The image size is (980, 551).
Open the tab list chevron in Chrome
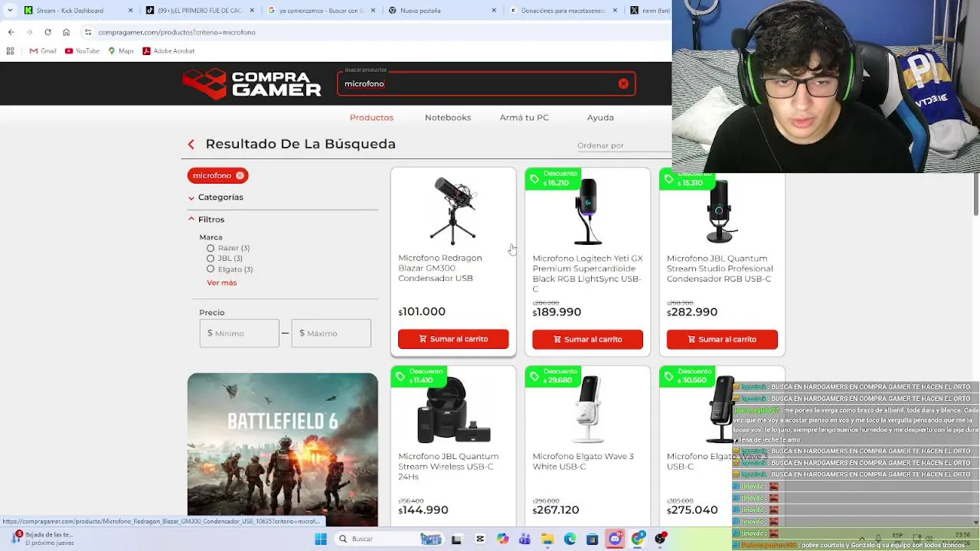tap(10, 11)
